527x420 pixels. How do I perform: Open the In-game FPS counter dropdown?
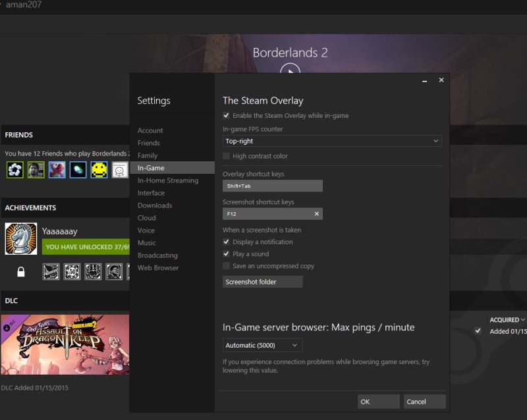point(332,141)
